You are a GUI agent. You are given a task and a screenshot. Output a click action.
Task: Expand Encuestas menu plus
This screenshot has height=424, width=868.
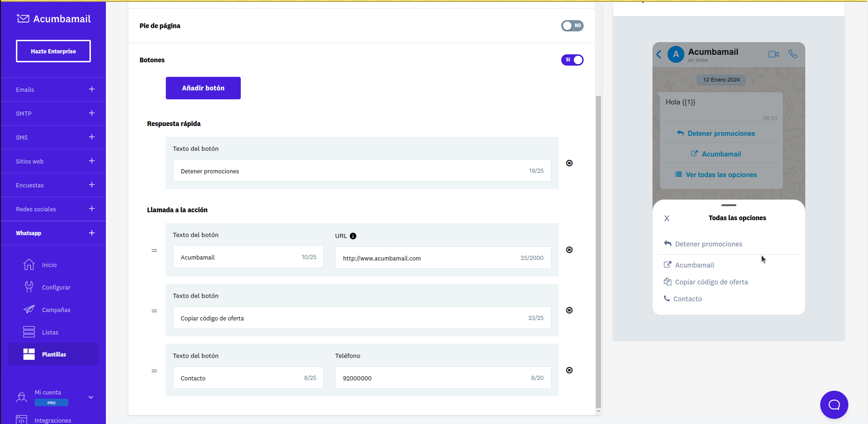click(x=92, y=185)
